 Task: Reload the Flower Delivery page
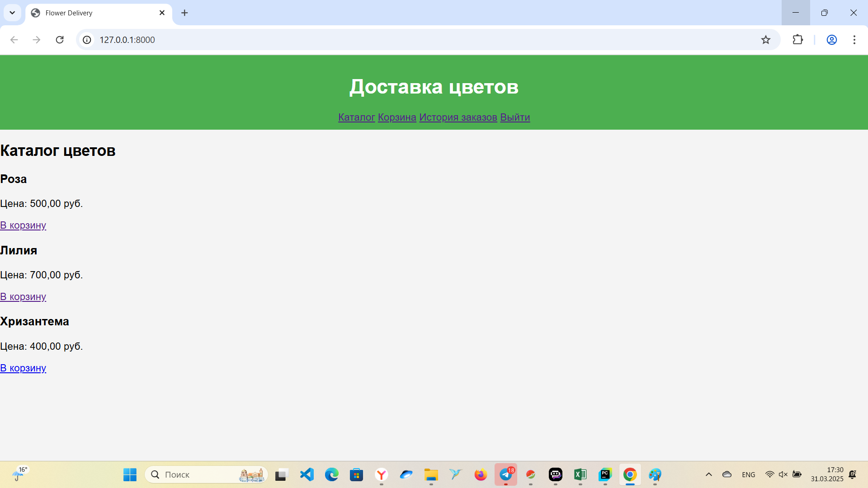pyautogui.click(x=59, y=40)
